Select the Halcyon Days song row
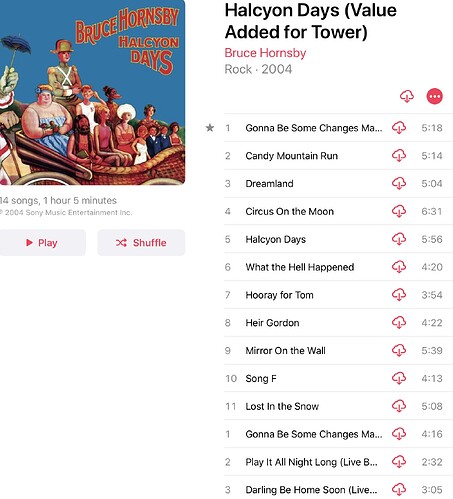 pos(338,239)
